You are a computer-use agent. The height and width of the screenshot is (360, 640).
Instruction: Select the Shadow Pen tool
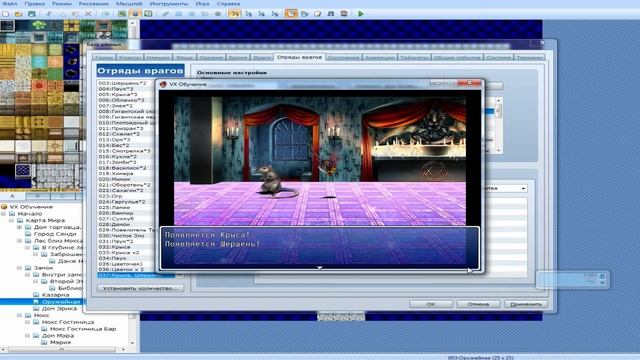[218, 13]
